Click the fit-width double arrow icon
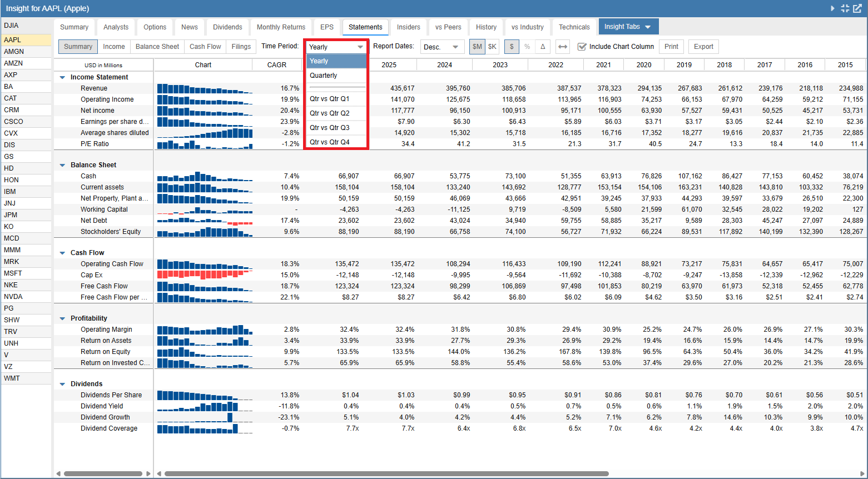This screenshot has height=479, width=868. [x=563, y=47]
